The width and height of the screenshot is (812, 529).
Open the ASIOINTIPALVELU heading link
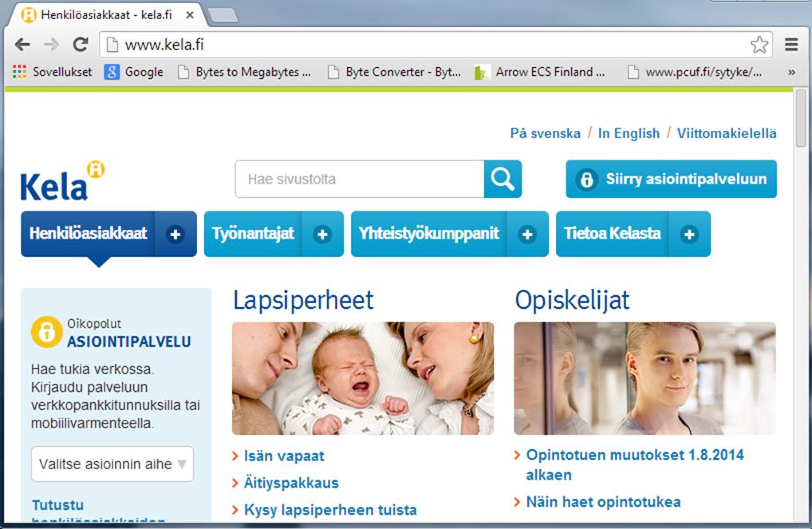(129, 341)
